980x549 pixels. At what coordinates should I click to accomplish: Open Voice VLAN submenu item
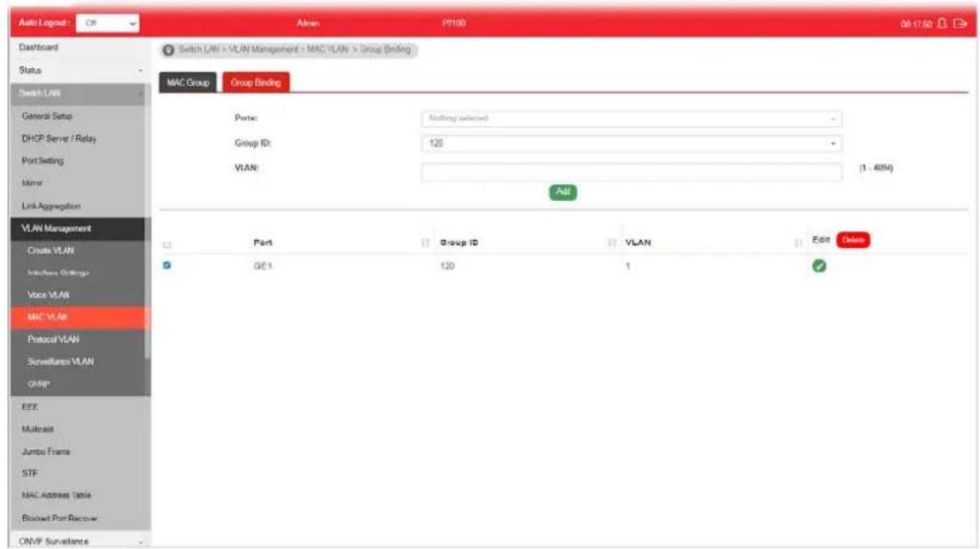point(48,295)
